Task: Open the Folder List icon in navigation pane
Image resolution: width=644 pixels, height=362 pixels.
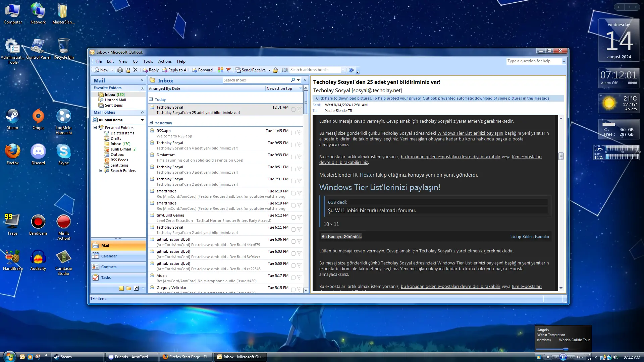Action: tap(128, 288)
